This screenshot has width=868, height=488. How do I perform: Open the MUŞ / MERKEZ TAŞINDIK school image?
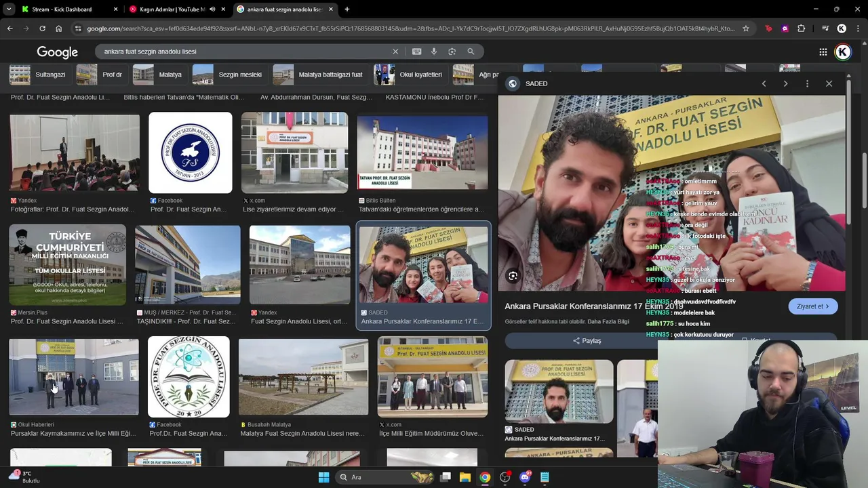pos(188,265)
